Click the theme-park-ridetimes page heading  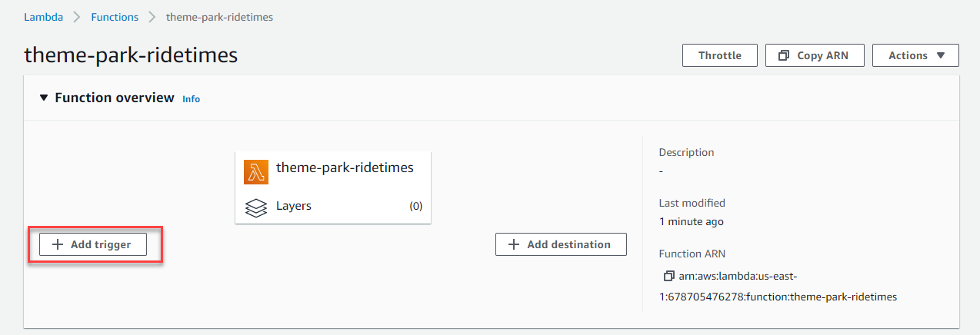coord(131,55)
